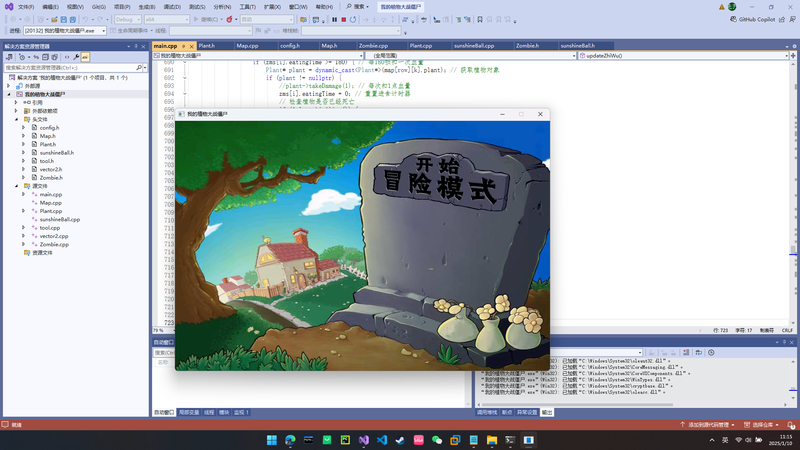Image resolution: width=800 pixels, height=450 pixels.
Task: Save all files
Action: coord(73,19)
